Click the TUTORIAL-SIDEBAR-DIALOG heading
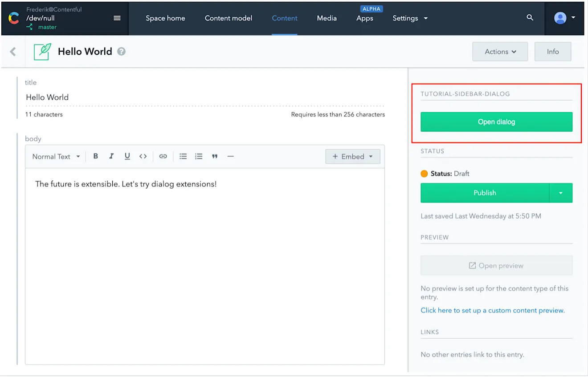This screenshot has width=588, height=377. coord(465,94)
